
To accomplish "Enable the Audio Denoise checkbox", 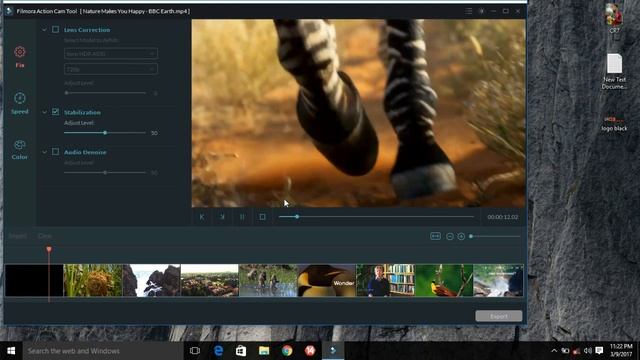I will (x=56, y=152).
